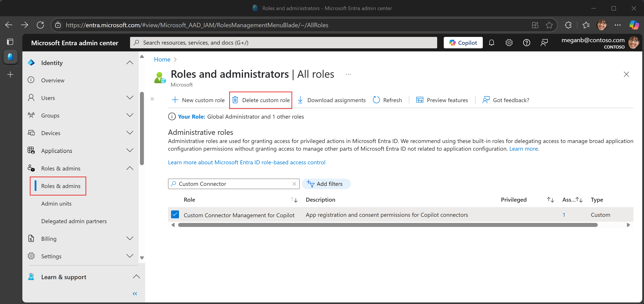
Task: Go to Home breadcrumb link
Action: pyautogui.click(x=162, y=60)
